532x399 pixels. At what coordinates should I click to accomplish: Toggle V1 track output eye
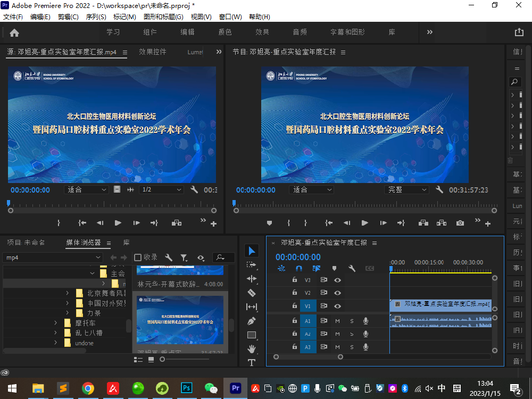coord(337,306)
